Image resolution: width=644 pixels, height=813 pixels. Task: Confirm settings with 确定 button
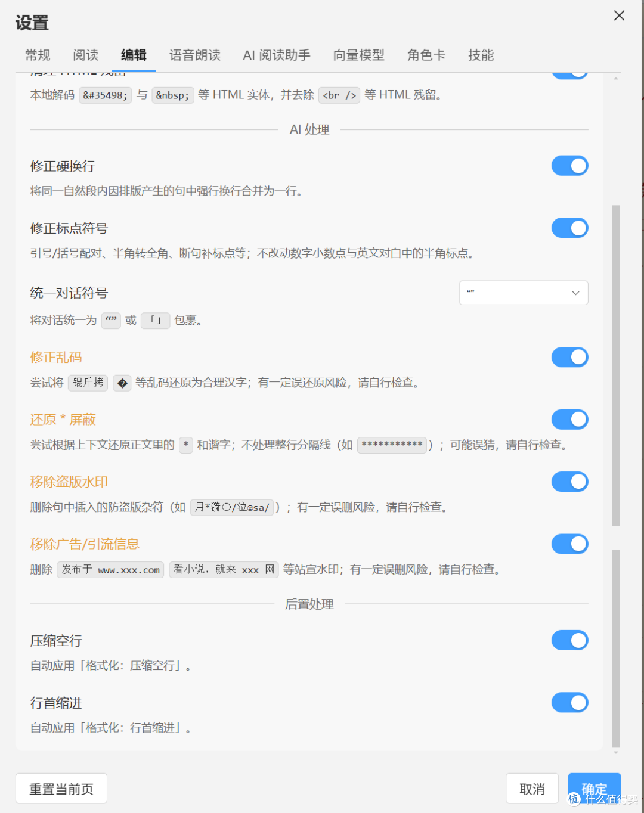pos(595,789)
